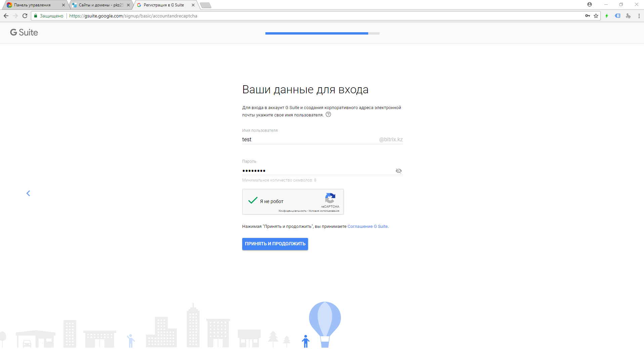The image size is (644, 349).
Task: Click 'ПРИНЯТЬ И ПРОДОЛЖИТЬ' button
Action: tap(275, 244)
